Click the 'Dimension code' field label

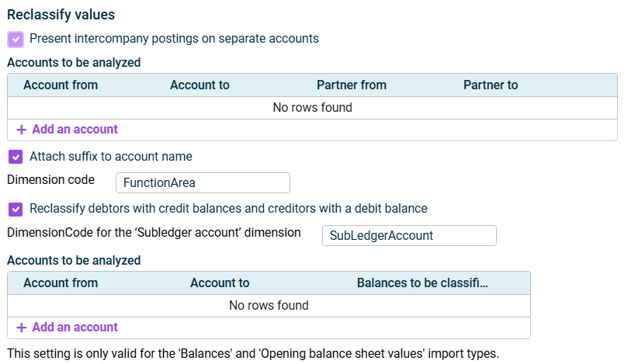[50, 180]
